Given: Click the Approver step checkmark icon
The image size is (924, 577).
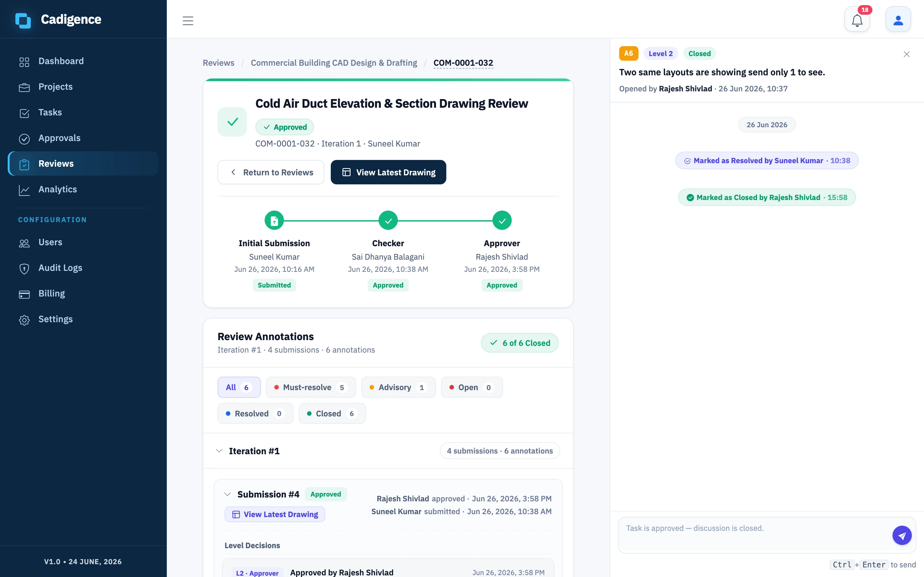Looking at the screenshot, I should 502,220.
